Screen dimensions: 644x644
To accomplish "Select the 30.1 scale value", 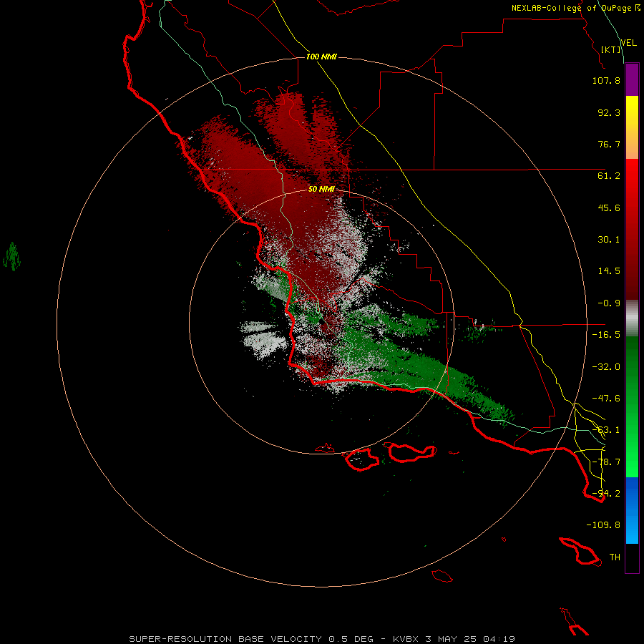I will click(609, 240).
